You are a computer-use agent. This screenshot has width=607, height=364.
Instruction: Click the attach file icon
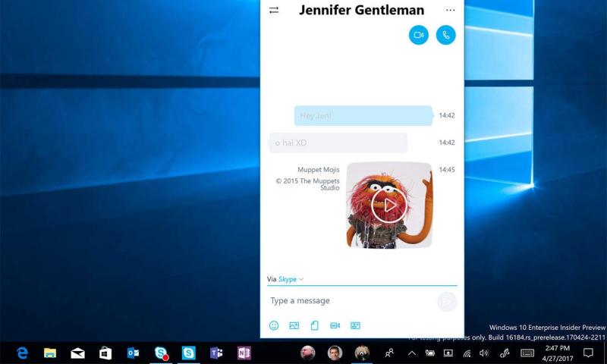(315, 326)
